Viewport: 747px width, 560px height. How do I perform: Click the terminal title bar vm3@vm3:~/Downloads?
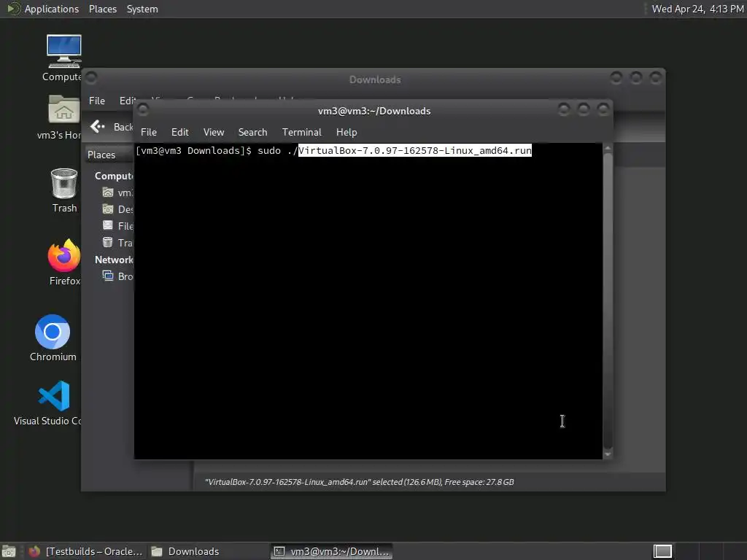[374, 111]
